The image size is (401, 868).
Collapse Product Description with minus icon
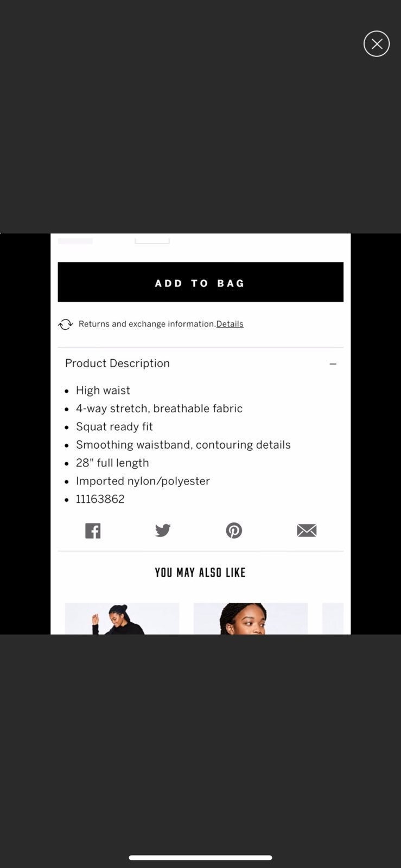pos(333,364)
